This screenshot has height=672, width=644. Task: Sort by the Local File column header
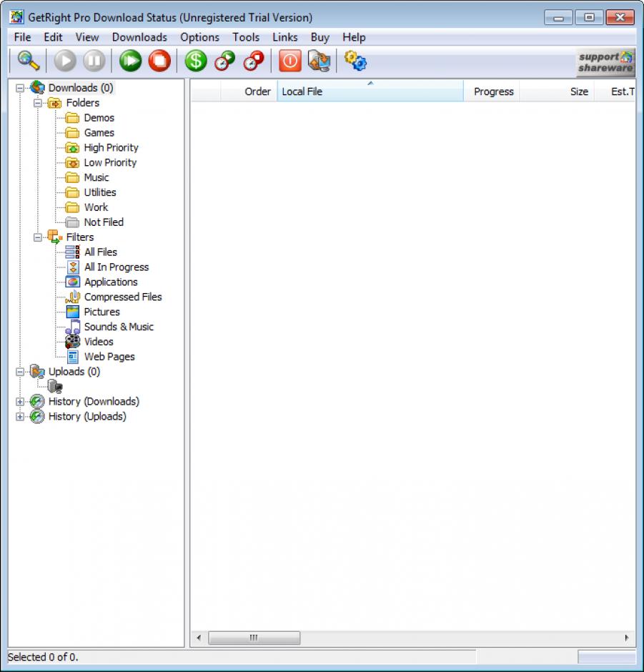point(370,92)
